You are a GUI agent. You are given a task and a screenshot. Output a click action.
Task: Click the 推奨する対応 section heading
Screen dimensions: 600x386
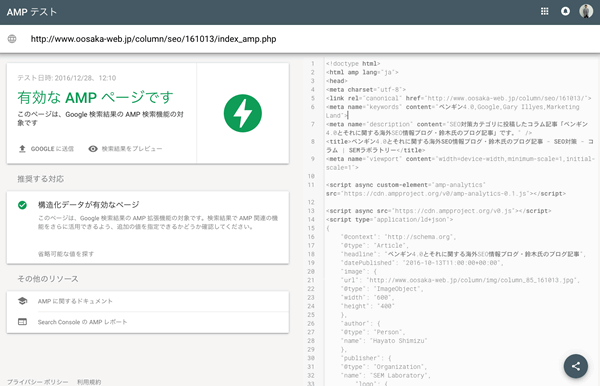[x=41, y=179]
